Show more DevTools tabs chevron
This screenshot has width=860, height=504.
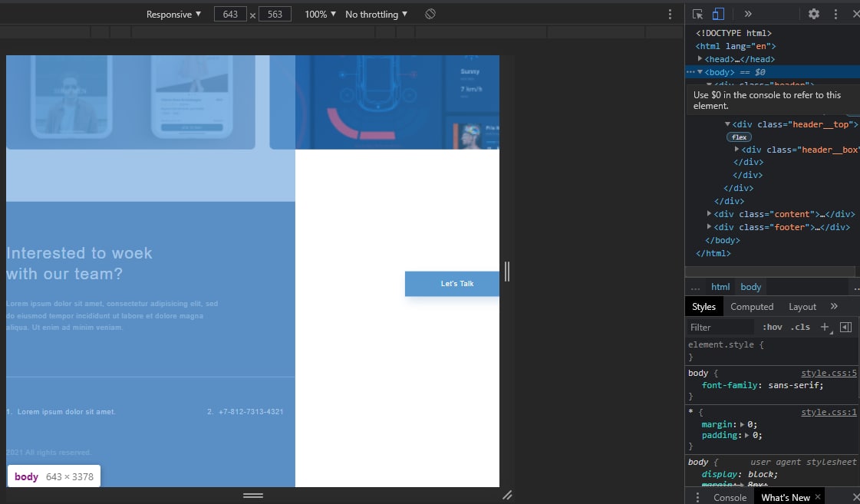[x=747, y=15]
